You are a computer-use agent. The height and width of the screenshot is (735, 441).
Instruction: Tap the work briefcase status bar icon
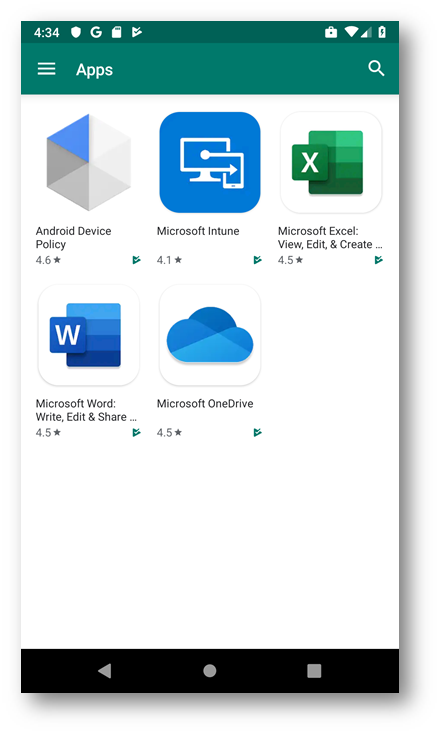pos(331,32)
